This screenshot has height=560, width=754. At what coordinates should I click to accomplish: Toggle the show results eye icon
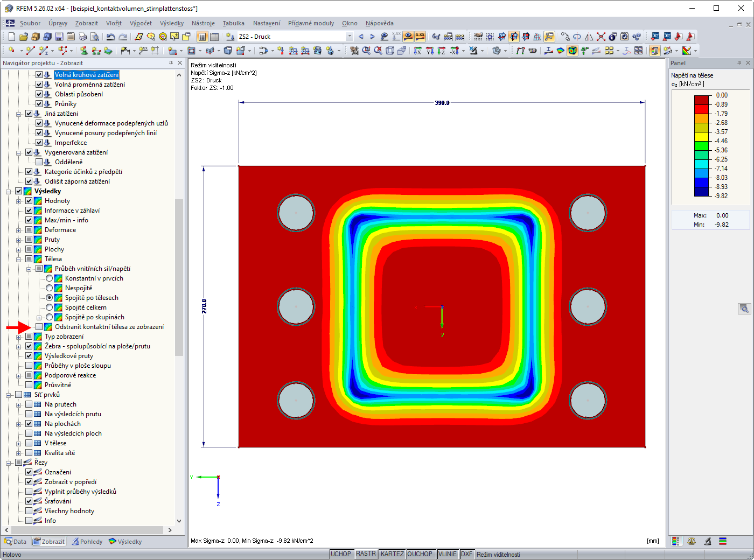[x=408, y=37]
